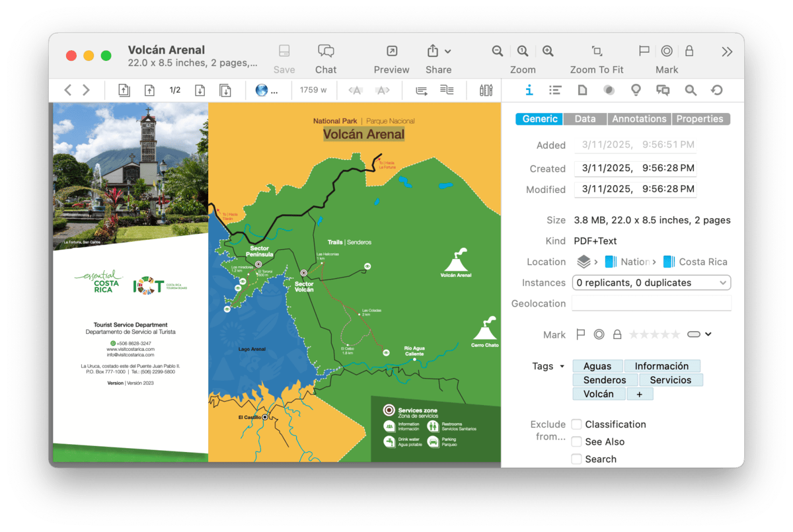Open the editing tools bar icon
The height and width of the screenshot is (532, 793).
pyautogui.click(x=486, y=91)
